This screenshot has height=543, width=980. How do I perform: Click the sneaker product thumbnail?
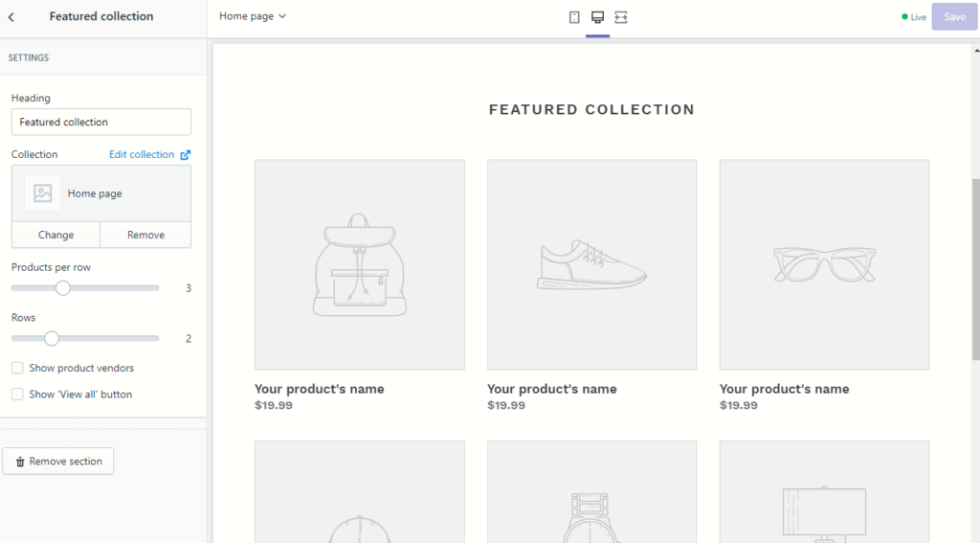[x=591, y=264]
